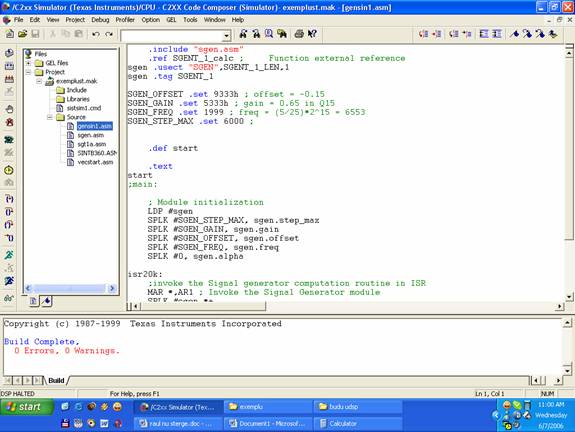Select the Include folder in project tree
Viewport: 575px width, 432px height.
coord(76,90)
